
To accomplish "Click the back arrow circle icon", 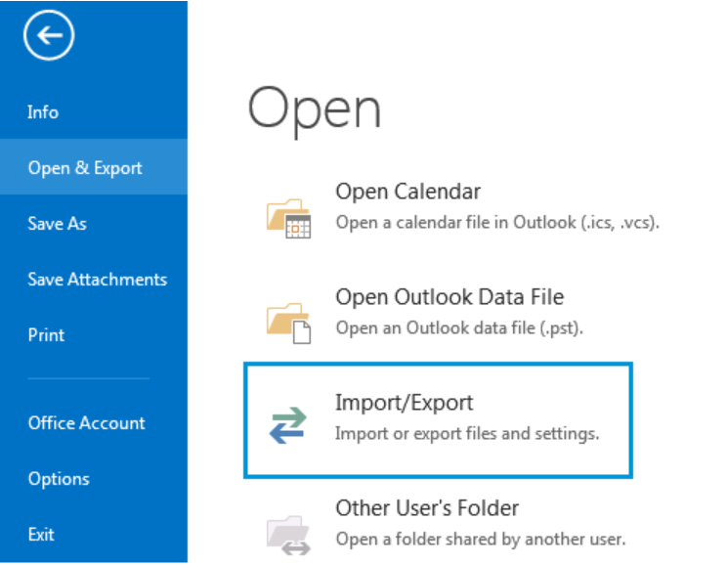I will coord(49,35).
